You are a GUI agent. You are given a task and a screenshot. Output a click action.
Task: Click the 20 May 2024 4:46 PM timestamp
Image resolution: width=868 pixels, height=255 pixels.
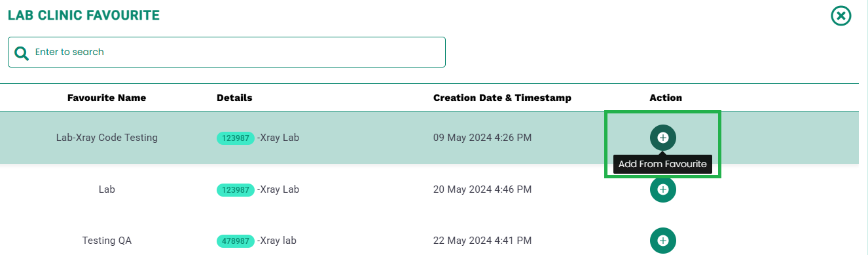click(x=482, y=189)
